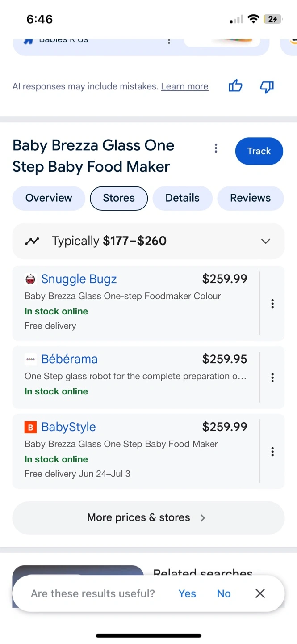Open BabyStyle listing three-dot menu
The image size is (297, 644).
click(x=272, y=451)
